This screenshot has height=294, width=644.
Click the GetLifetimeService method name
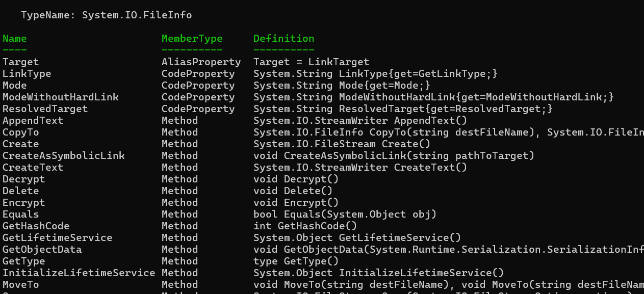pyautogui.click(x=57, y=238)
